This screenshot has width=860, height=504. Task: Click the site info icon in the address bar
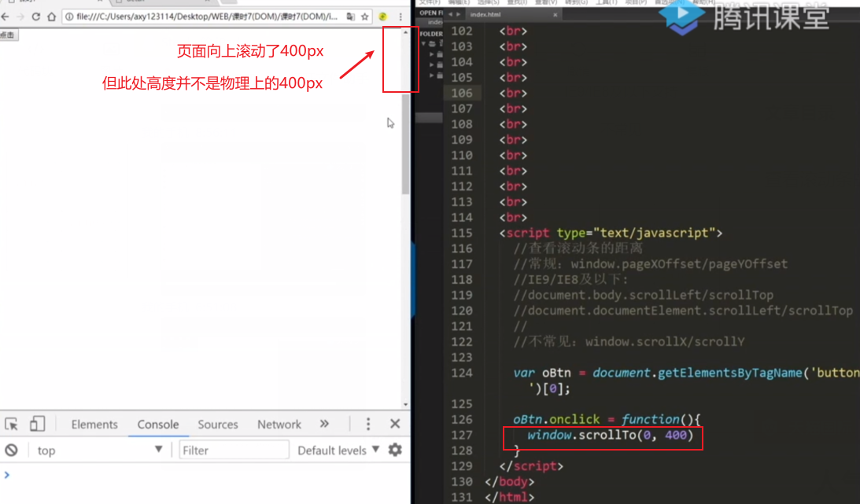69,17
